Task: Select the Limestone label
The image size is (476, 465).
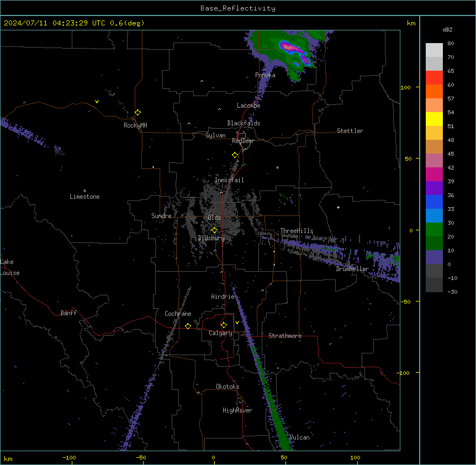Action: 84,197
